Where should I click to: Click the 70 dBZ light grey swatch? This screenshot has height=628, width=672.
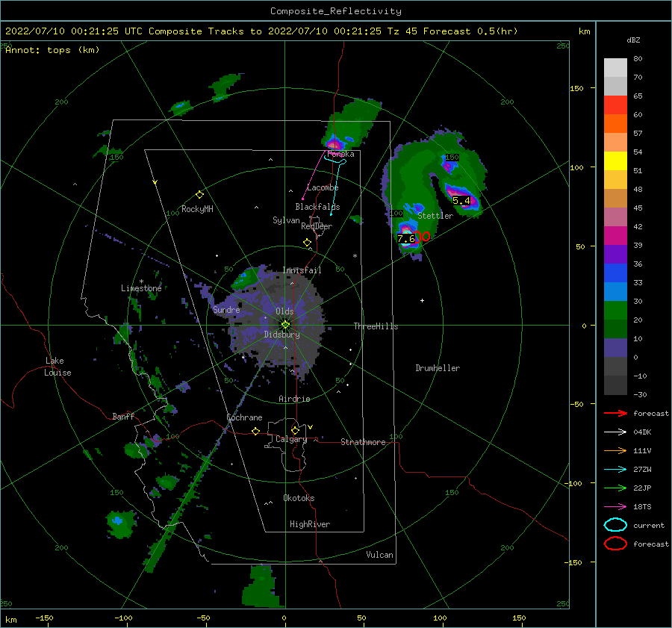[x=615, y=68]
